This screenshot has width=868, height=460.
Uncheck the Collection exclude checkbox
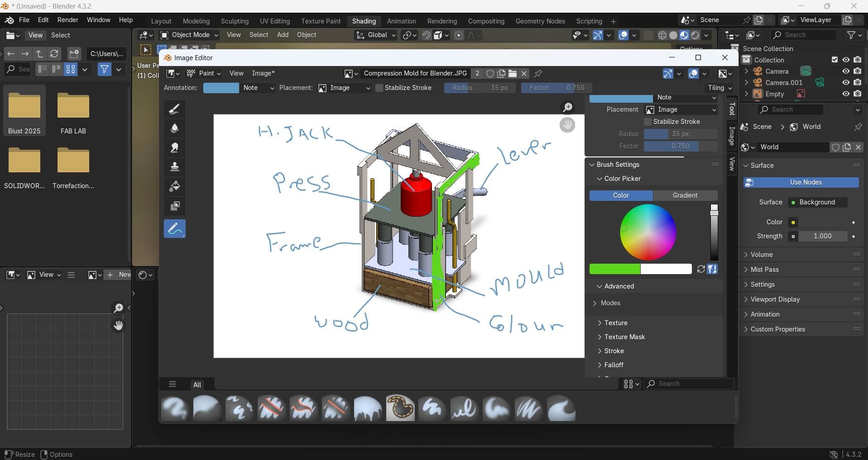click(x=834, y=60)
